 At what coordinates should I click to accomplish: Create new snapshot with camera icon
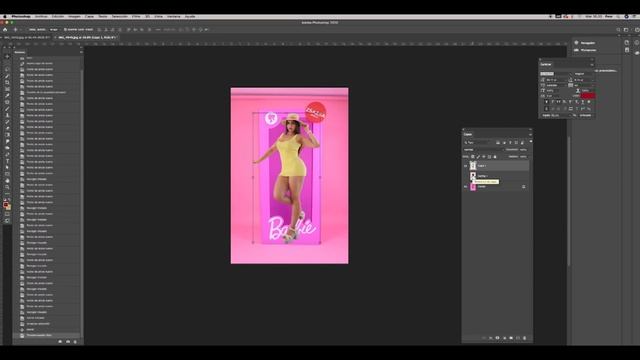(x=68, y=341)
